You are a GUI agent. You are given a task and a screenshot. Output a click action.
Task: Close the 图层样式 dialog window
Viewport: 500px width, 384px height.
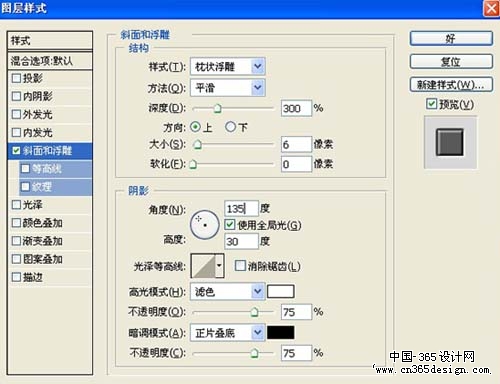click(491, 8)
